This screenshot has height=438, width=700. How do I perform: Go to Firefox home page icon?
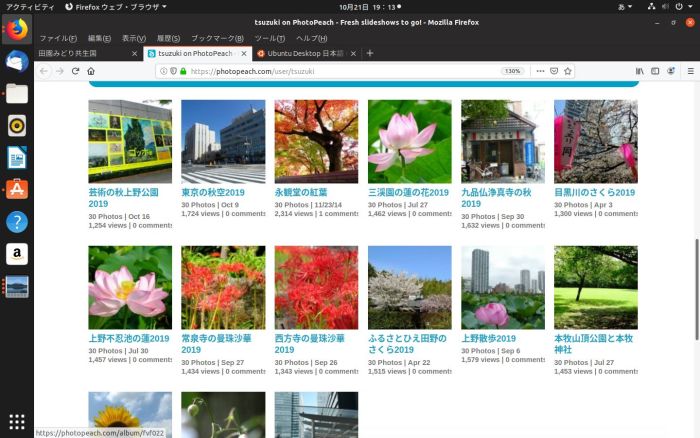coord(91,71)
